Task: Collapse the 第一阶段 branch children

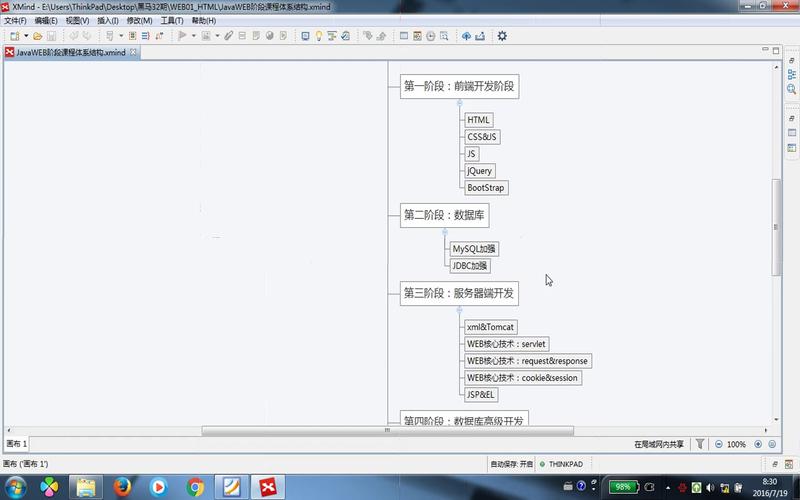Action: click(459, 103)
